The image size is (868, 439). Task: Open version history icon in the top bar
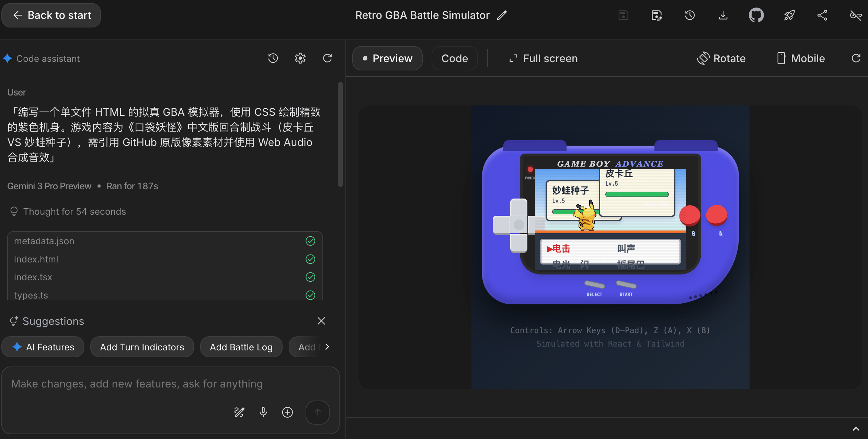690,15
